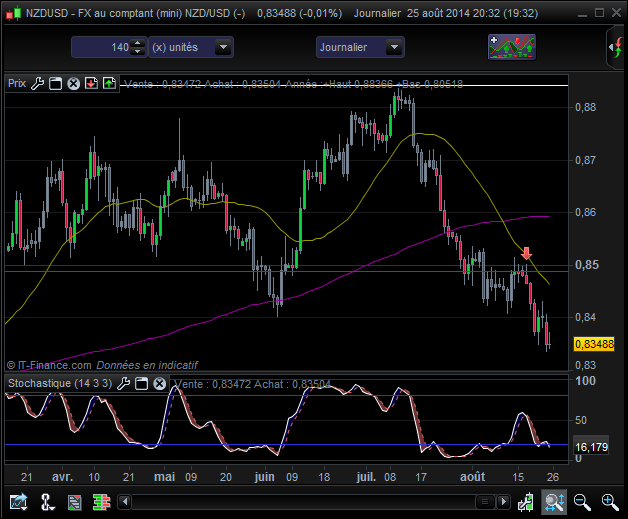Click the avr. date axis label
The height and width of the screenshot is (519, 628).
click(x=62, y=477)
